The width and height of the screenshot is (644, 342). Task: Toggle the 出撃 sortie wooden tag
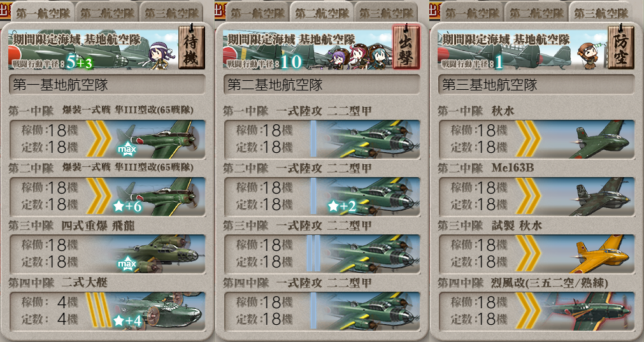coord(406,47)
